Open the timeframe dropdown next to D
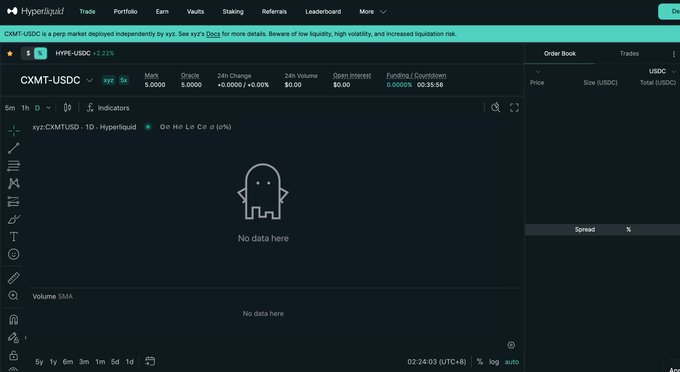The image size is (680, 372). [x=48, y=108]
